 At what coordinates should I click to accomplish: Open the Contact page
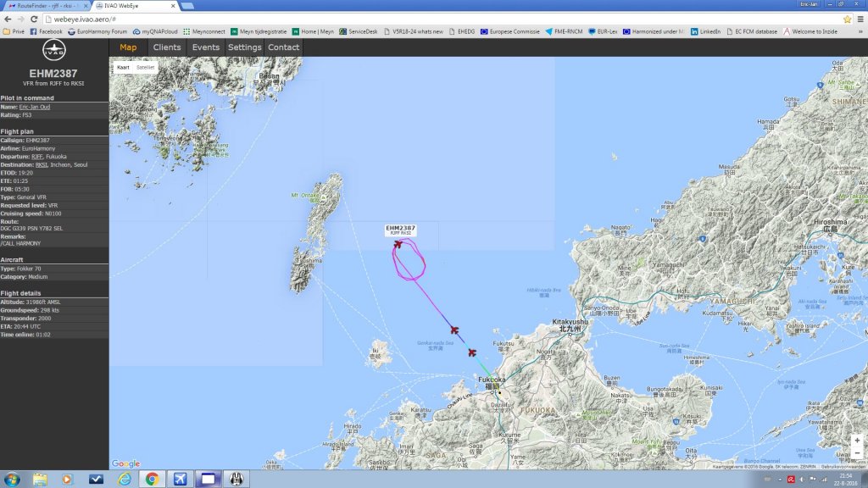284,47
